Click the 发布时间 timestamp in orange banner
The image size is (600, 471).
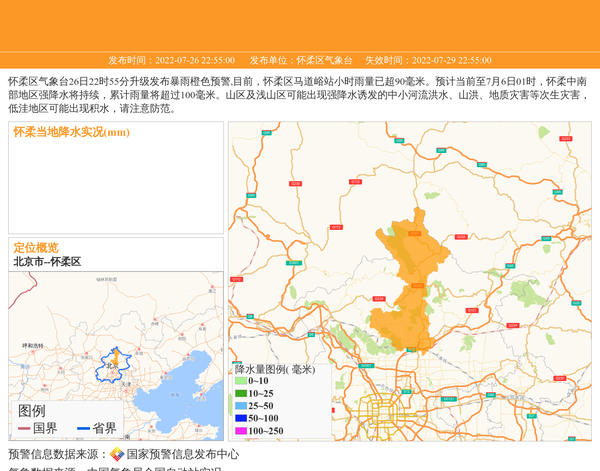click(x=171, y=60)
